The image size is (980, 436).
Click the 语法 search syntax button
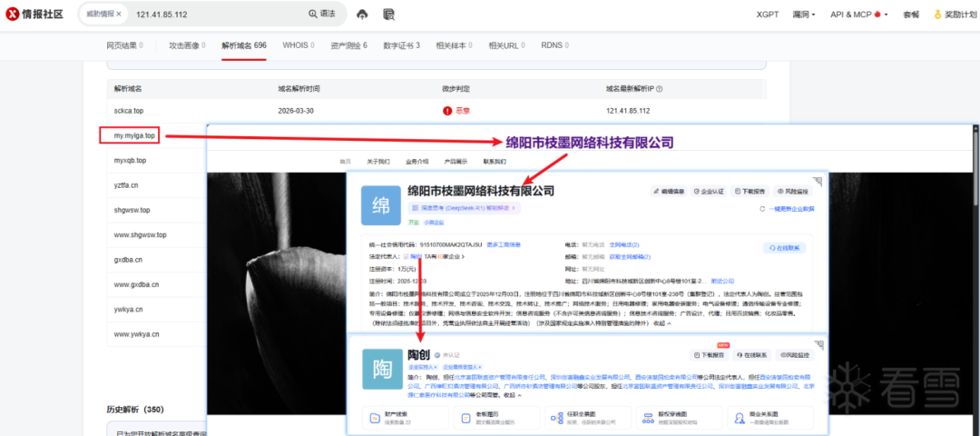(x=322, y=15)
